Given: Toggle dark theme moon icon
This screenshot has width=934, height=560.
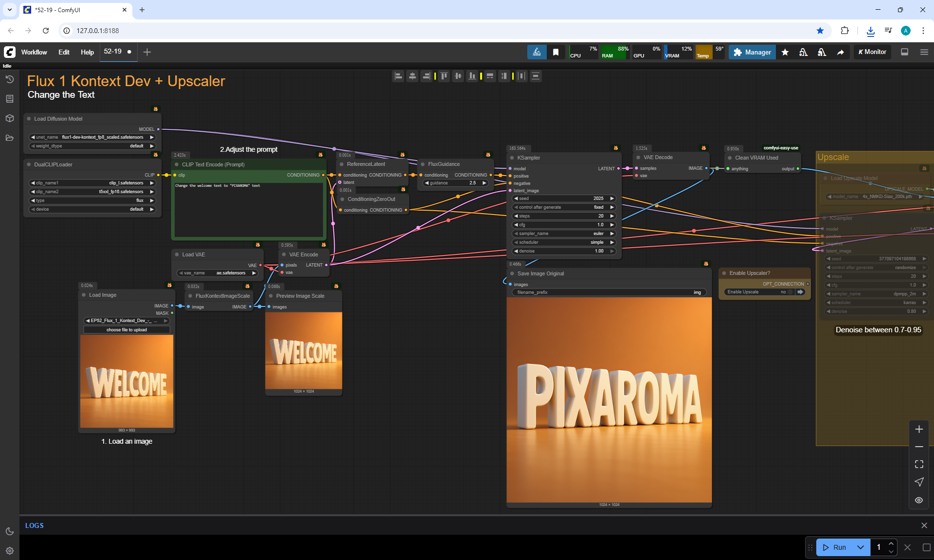Looking at the screenshot, I should (x=10, y=531).
